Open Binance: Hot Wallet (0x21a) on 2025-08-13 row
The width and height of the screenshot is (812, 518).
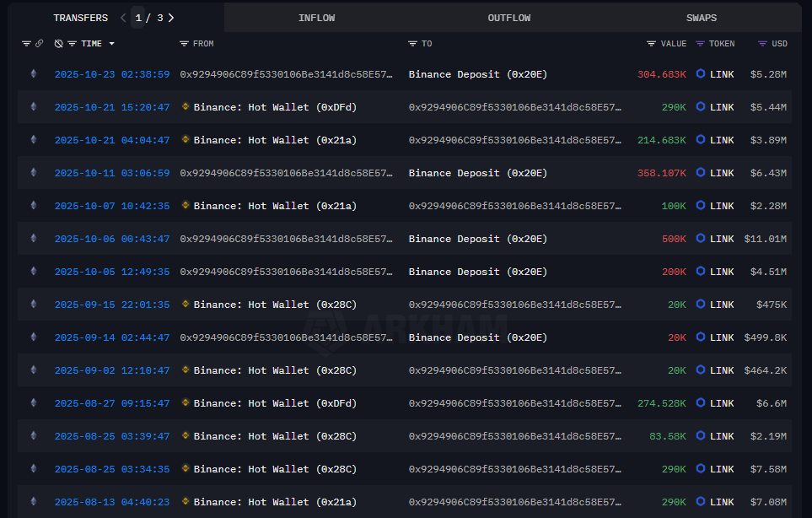point(275,502)
